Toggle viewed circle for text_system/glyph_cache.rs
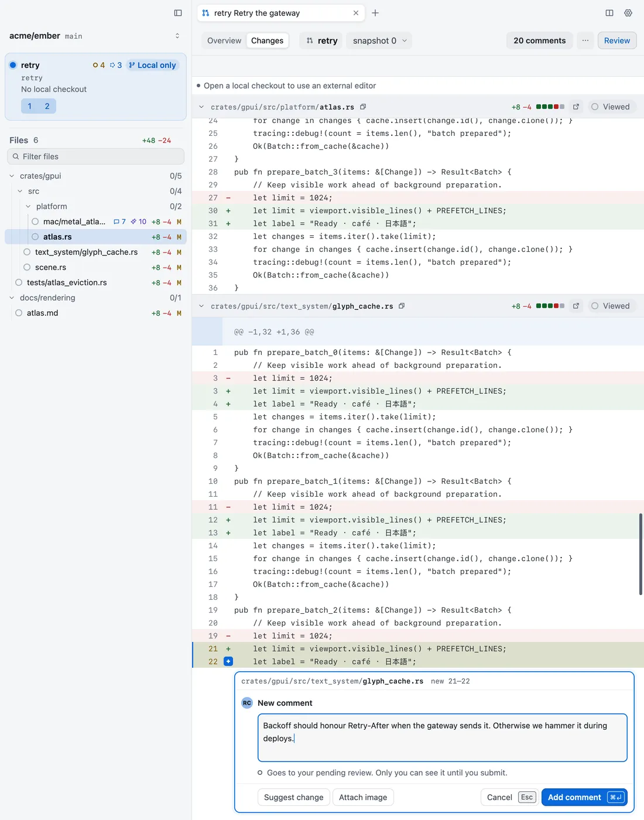Viewport: 644px width, 820px height. tap(27, 252)
